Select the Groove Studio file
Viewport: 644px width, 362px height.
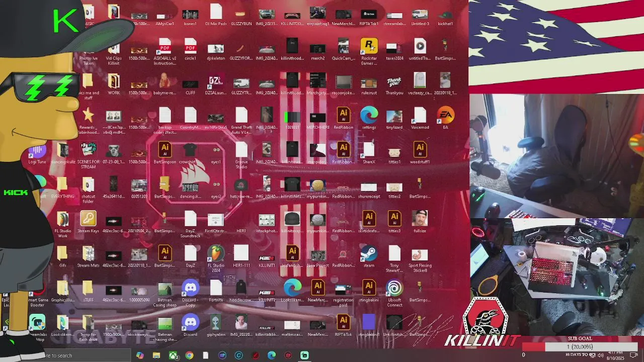[x=241, y=150]
